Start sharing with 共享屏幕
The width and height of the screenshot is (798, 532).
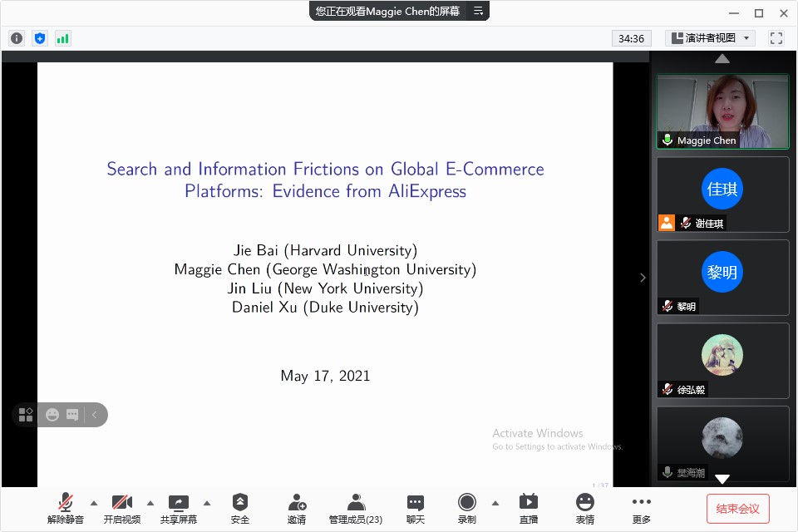click(179, 508)
